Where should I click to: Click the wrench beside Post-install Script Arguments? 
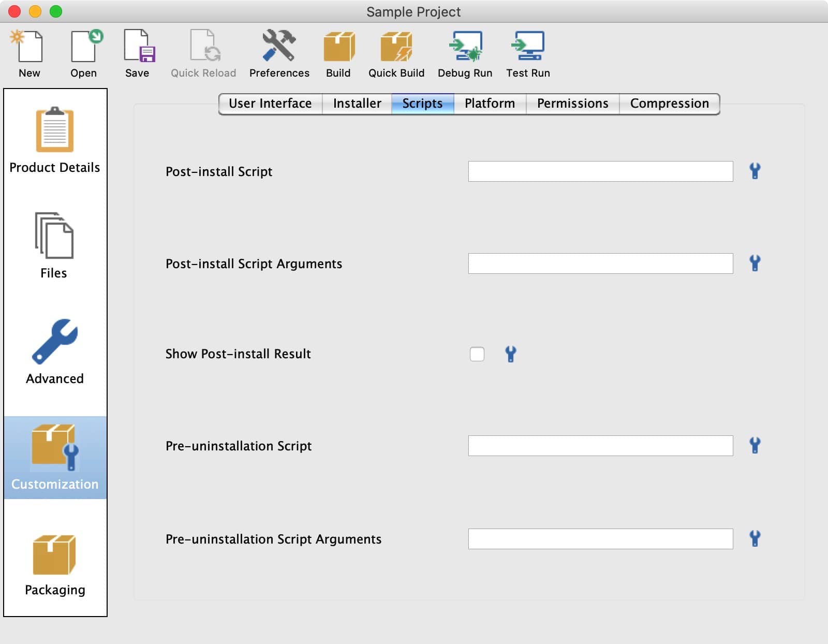[755, 263]
